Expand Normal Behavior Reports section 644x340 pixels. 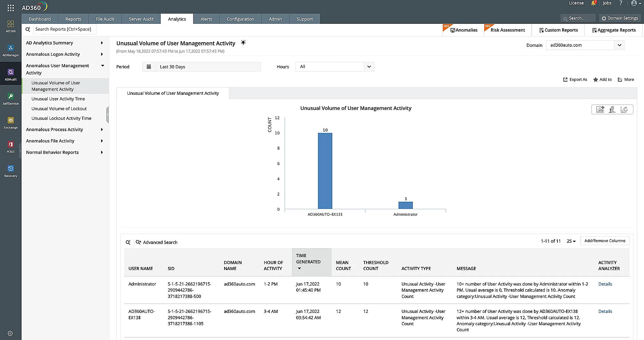click(x=102, y=152)
